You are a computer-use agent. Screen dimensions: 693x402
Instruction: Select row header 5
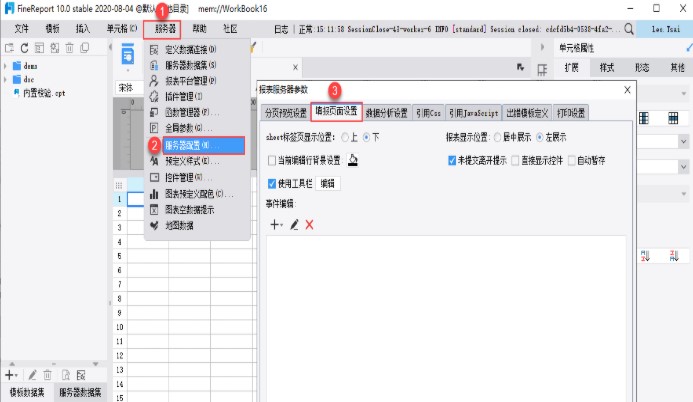click(119, 256)
